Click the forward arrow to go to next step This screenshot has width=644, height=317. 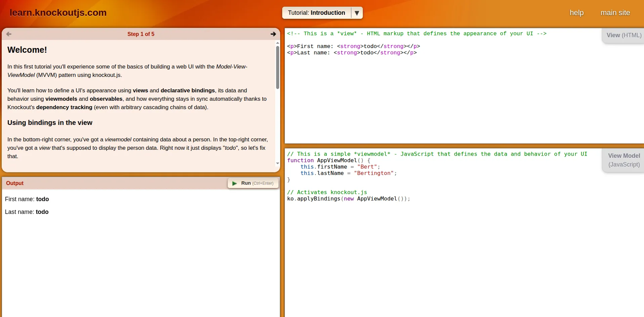[273, 34]
